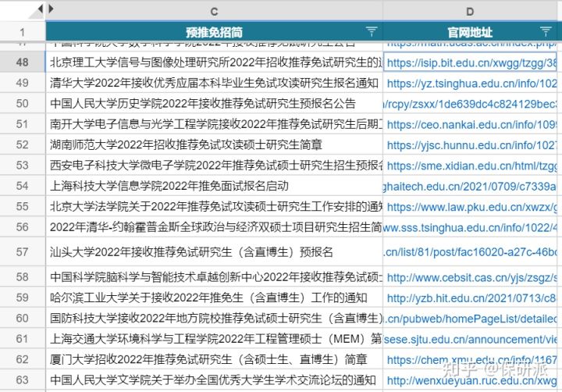Open wenxueyuan.ruc.edu.cn link
562x392 pixels.
[471, 380]
